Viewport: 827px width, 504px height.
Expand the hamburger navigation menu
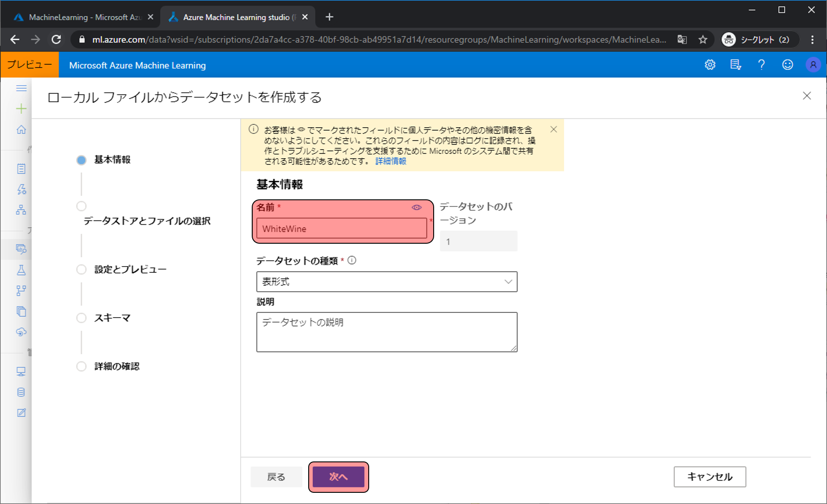click(x=21, y=88)
